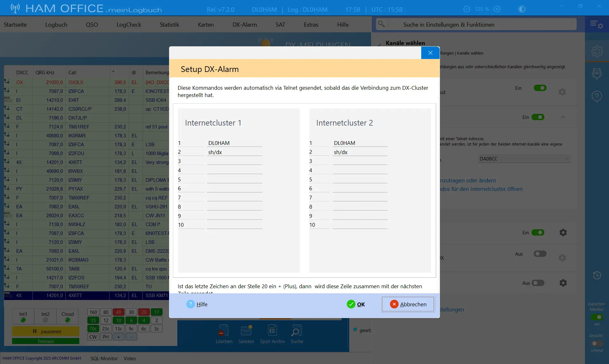609x364 pixels.
Task: Click the help question mark sidebar icon
Action: pos(597,96)
